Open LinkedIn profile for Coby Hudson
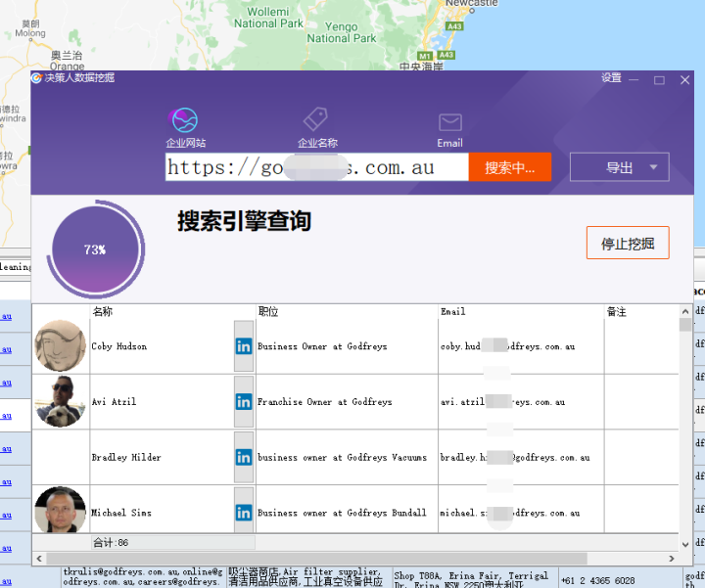Image resolution: width=705 pixels, height=588 pixels. click(244, 346)
